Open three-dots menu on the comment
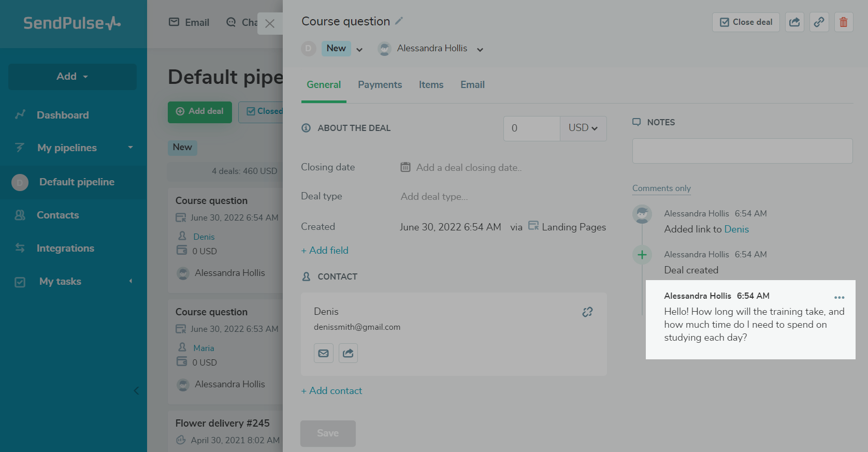 point(839,297)
